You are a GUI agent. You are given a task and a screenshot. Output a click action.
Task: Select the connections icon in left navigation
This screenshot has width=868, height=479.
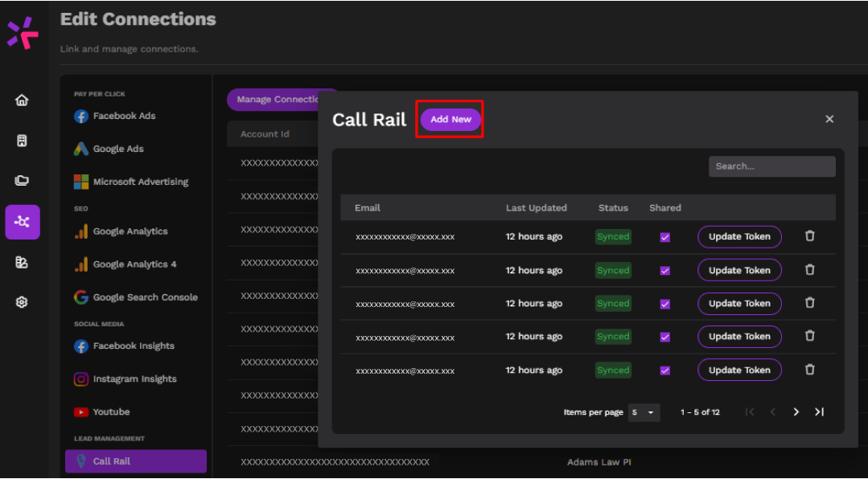[x=23, y=222]
